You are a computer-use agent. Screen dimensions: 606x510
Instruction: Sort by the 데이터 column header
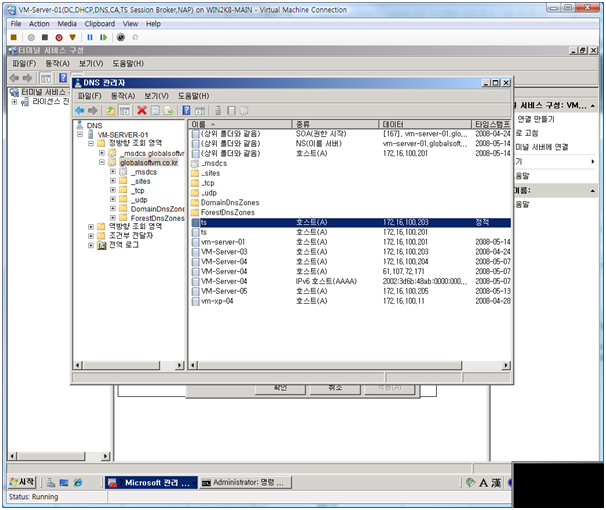pyautogui.click(x=425, y=124)
